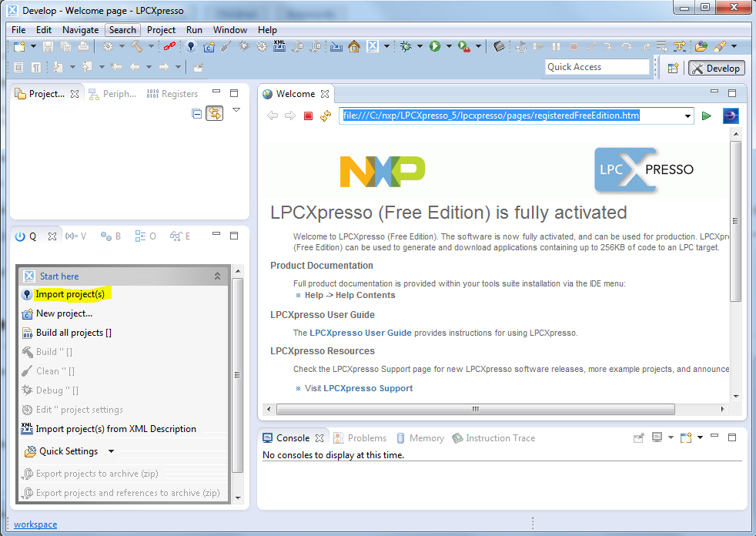
Task: Click the instruction-step mode arrows toolbar icon
Action: (679, 46)
